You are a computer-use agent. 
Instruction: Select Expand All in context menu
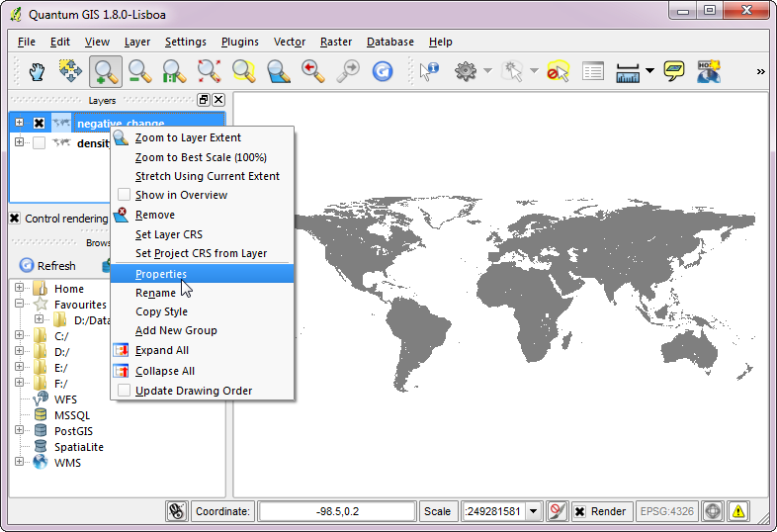[203, 350]
